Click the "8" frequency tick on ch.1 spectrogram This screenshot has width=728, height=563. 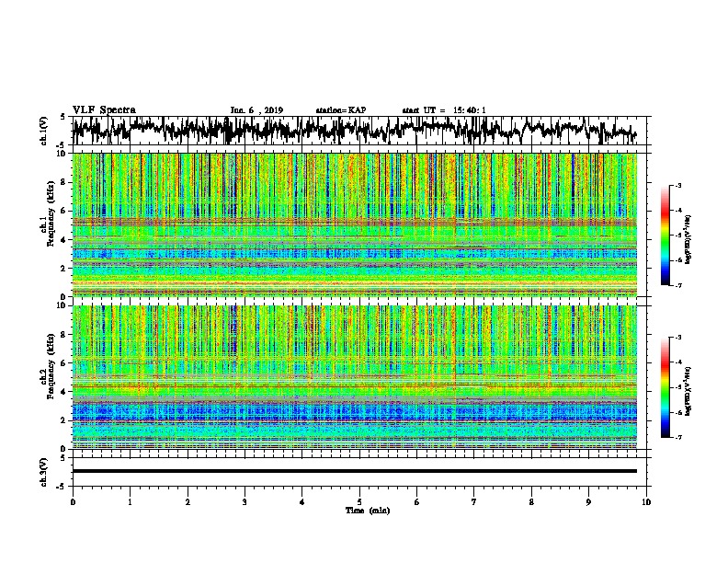[x=64, y=182]
